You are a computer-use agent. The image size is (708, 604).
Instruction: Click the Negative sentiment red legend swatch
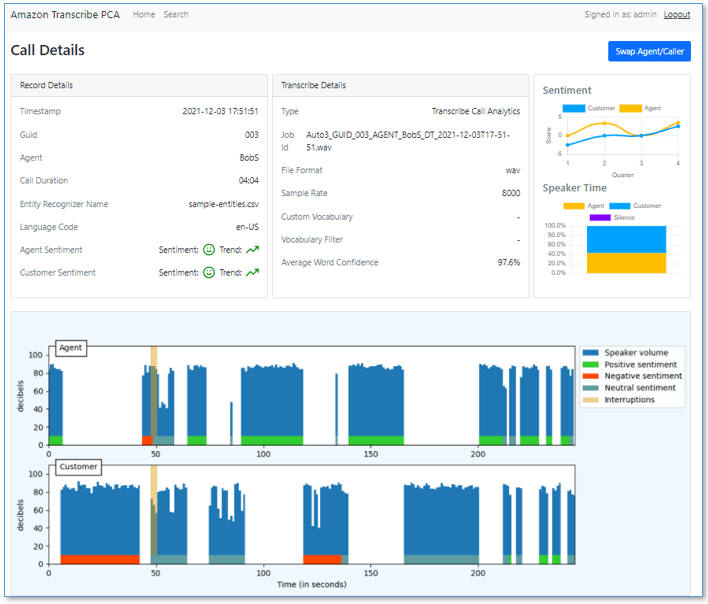(590, 376)
